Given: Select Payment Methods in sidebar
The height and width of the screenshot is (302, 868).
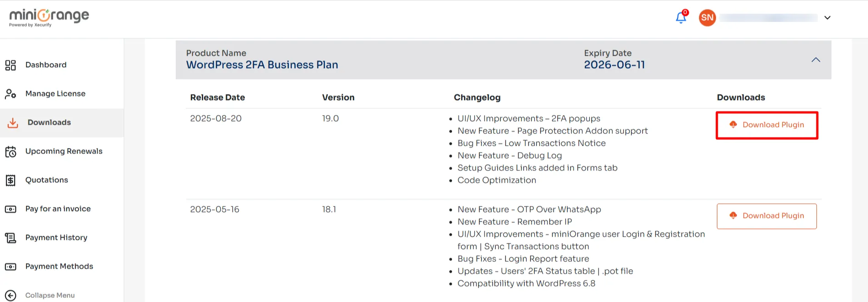Looking at the screenshot, I should 59,266.
